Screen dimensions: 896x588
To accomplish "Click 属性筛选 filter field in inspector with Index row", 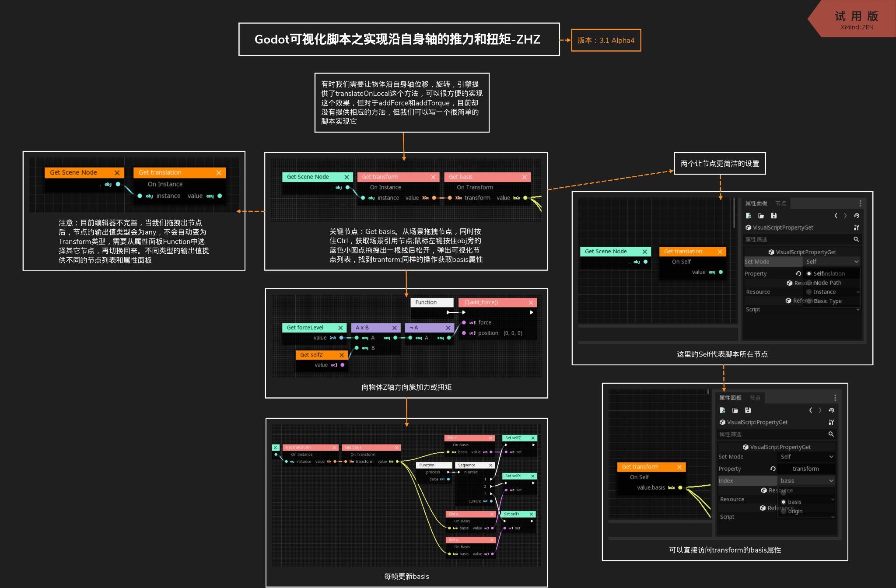I will [776, 434].
